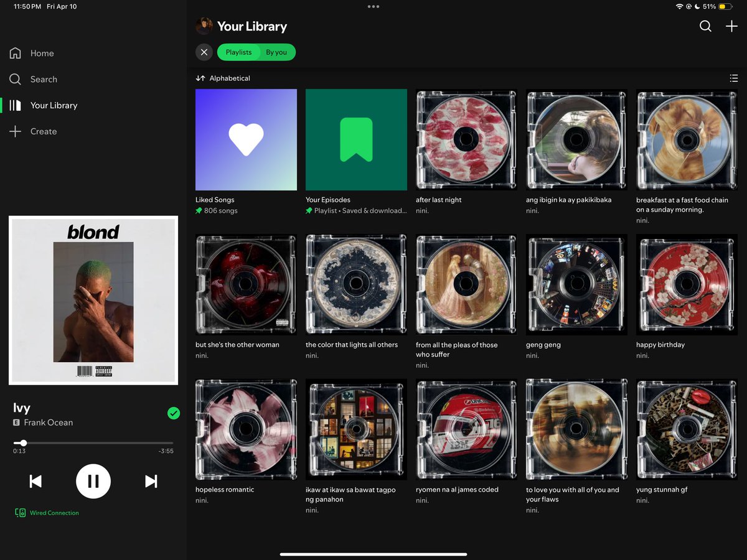Open breakfast at a fast food chain cover
This screenshot has height=560, width=747.
tap(687, 139)
